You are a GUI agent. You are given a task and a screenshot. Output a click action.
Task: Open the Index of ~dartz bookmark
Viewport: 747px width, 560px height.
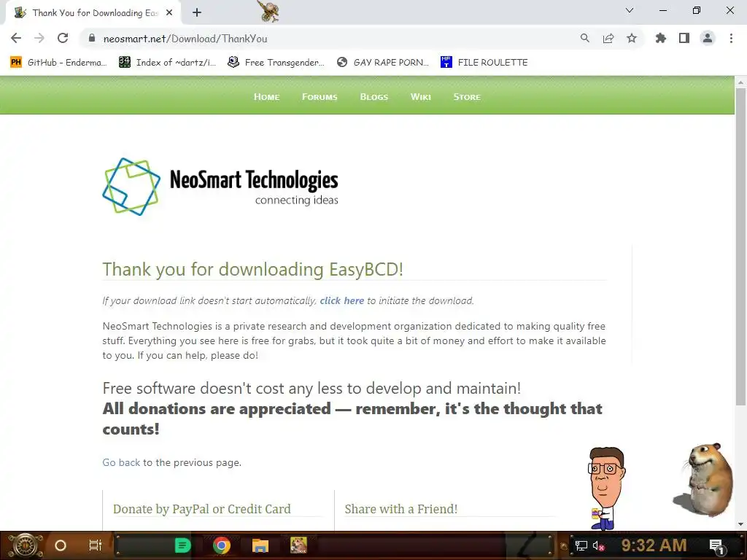point(167,63)
